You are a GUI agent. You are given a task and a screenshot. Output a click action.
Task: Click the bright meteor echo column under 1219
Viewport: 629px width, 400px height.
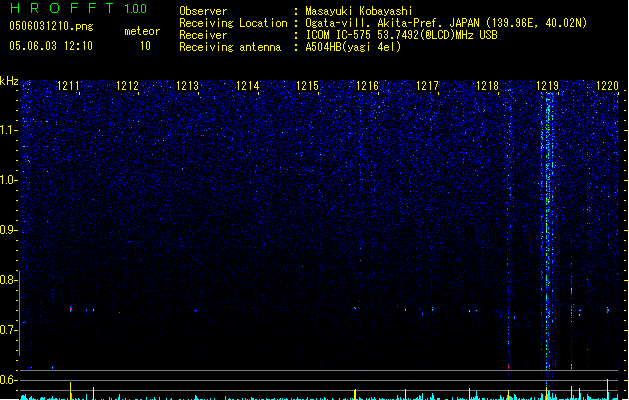coord(548,235)
